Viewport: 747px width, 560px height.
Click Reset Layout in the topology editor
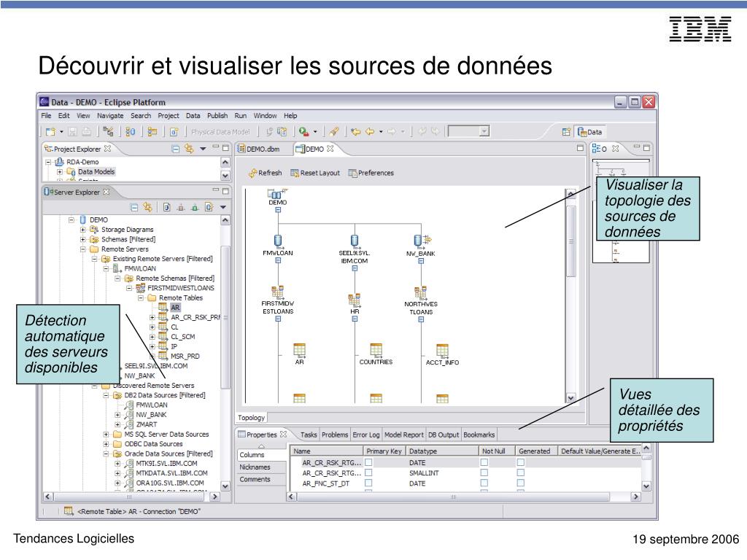point(315,173)
